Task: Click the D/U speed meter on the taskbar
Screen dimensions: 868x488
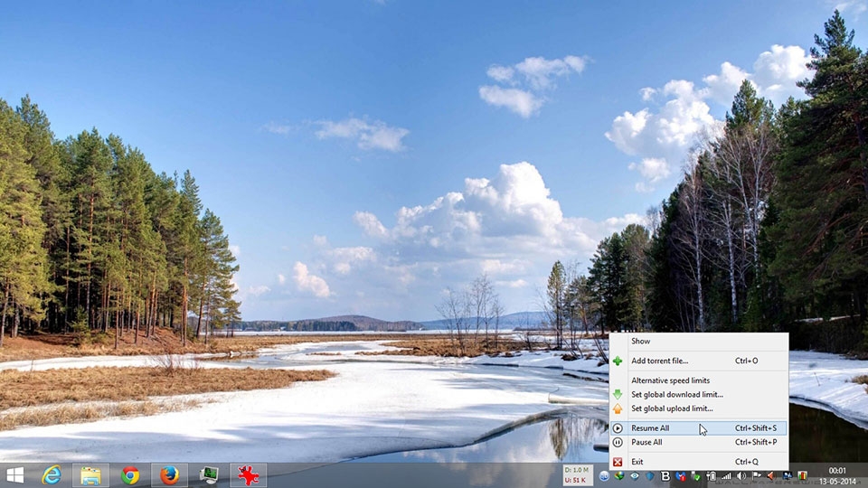Action: (x=576, y=475)
